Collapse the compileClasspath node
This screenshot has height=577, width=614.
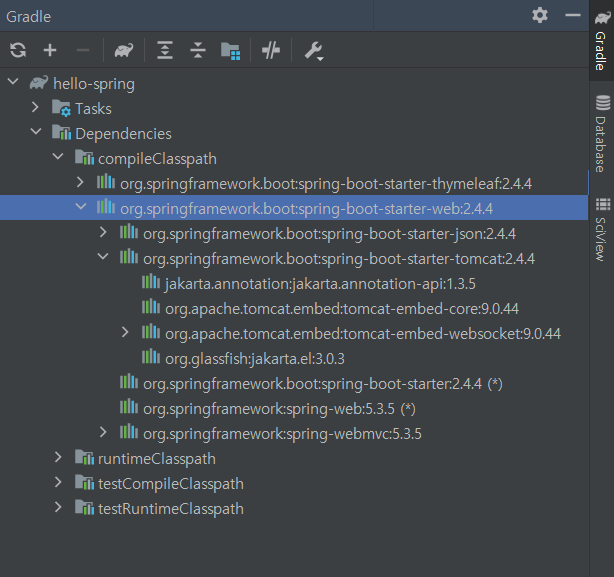tap(58, 157)
